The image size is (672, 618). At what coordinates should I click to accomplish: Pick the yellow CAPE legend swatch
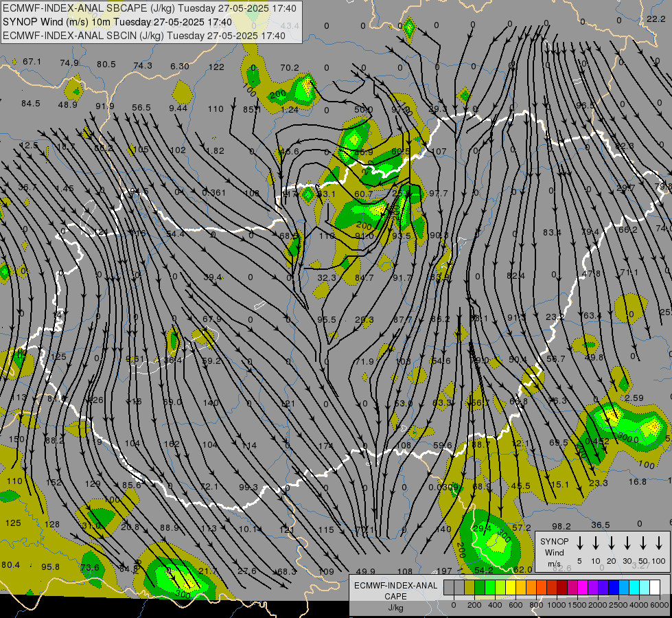(x=511, y=587)
